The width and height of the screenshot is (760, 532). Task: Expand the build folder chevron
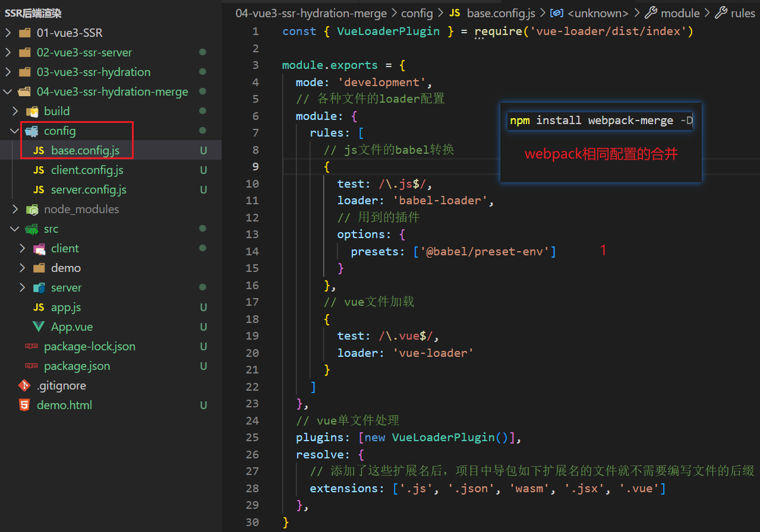coord(15,111)
